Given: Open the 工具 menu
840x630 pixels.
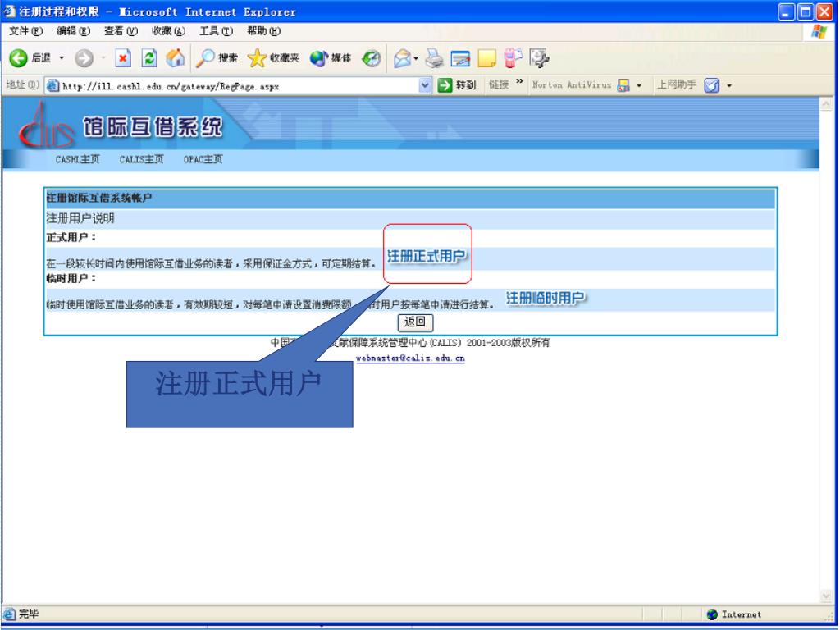Looking at the screenshot, I should [x=216, y=31].
